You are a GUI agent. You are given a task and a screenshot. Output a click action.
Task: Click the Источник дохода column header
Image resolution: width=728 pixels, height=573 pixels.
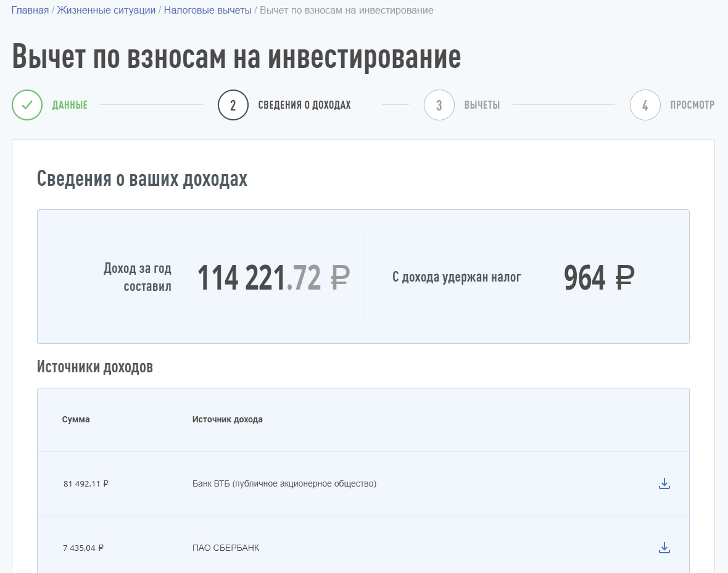point(228,419)
